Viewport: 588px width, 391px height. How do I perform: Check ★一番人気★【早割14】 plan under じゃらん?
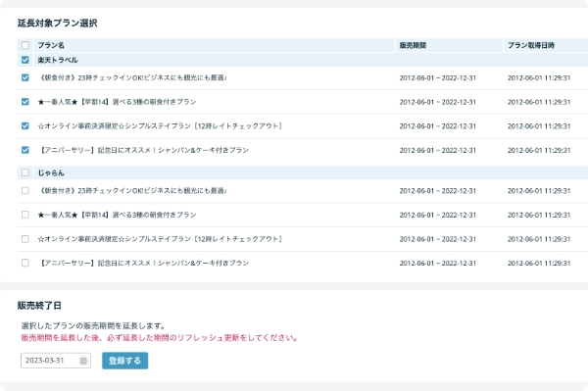click(x=25, y=215)
